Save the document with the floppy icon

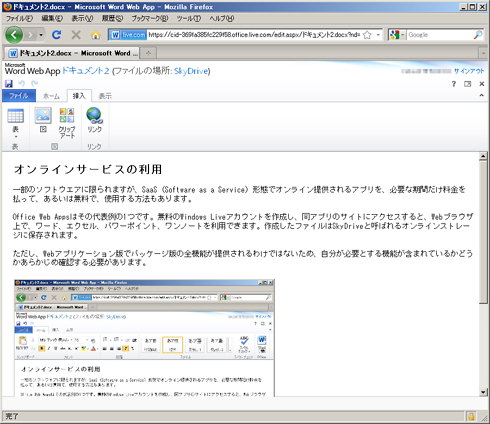(x=9, y=84)
